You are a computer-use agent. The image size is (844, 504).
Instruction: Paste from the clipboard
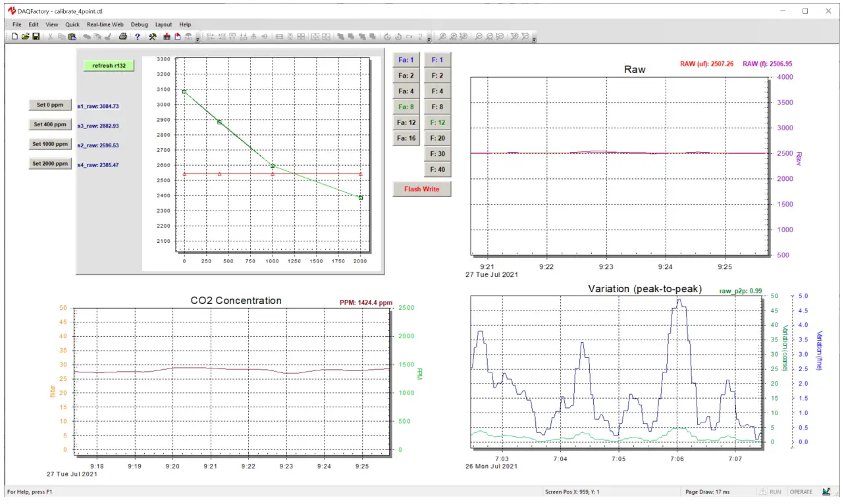pos(72,37)
